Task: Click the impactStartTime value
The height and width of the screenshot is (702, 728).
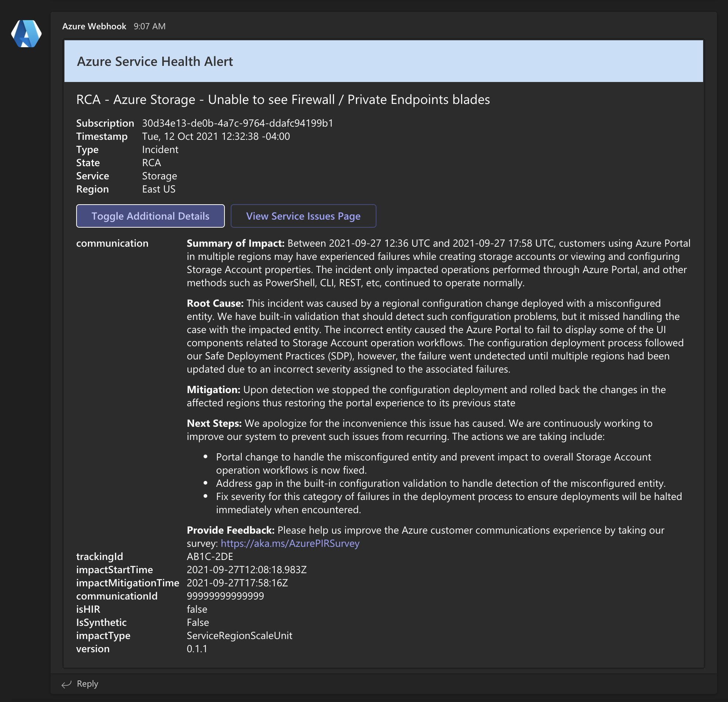Action: tap(246, 570)
